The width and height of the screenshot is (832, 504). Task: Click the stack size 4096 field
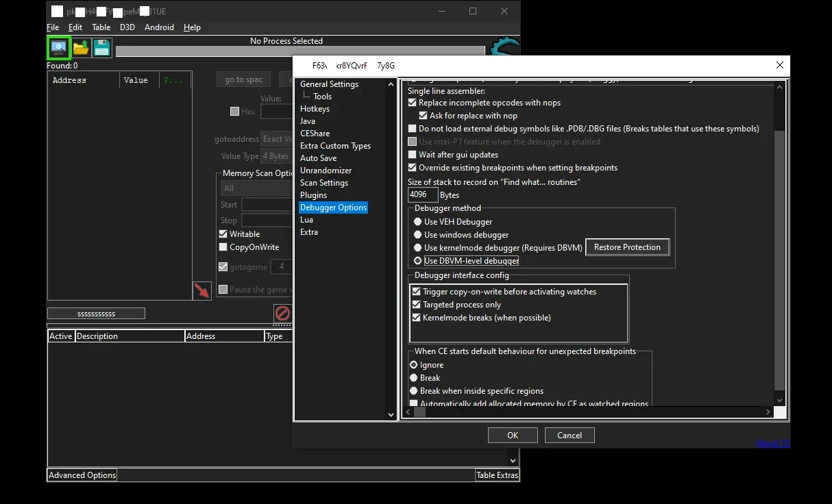(423, 194)
